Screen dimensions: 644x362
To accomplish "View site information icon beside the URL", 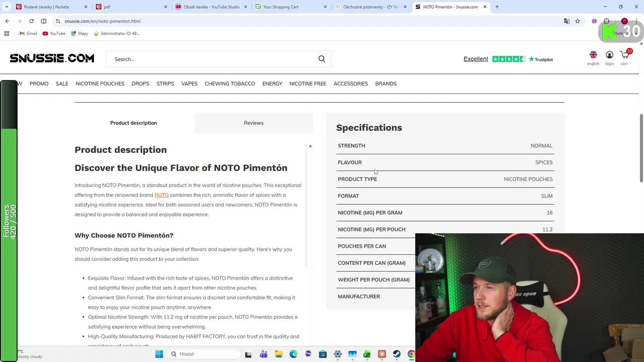I will pos(58,21).
